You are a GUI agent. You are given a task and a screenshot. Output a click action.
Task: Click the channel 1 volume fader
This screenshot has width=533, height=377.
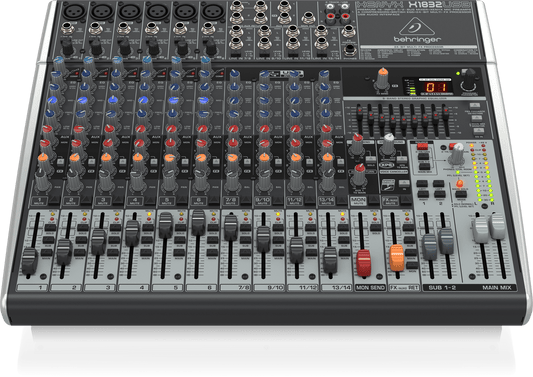click(29, 261)
